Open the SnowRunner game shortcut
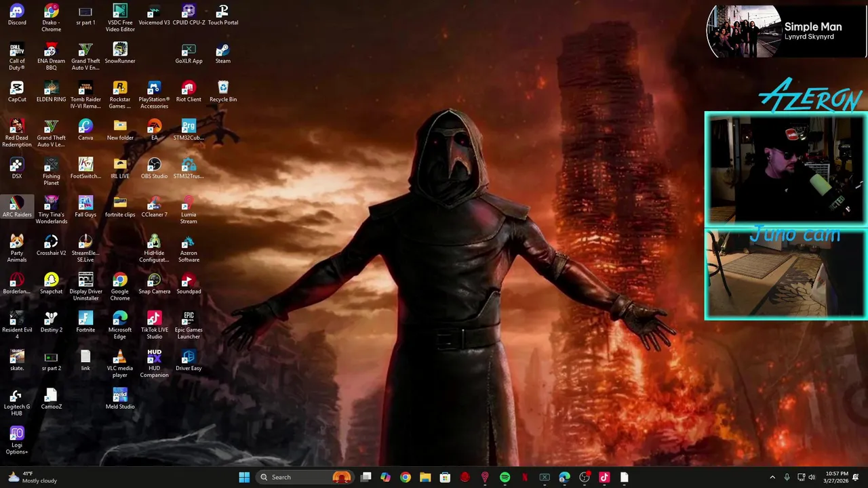Viewport: 868px width, 488px height. coord(120,54)
